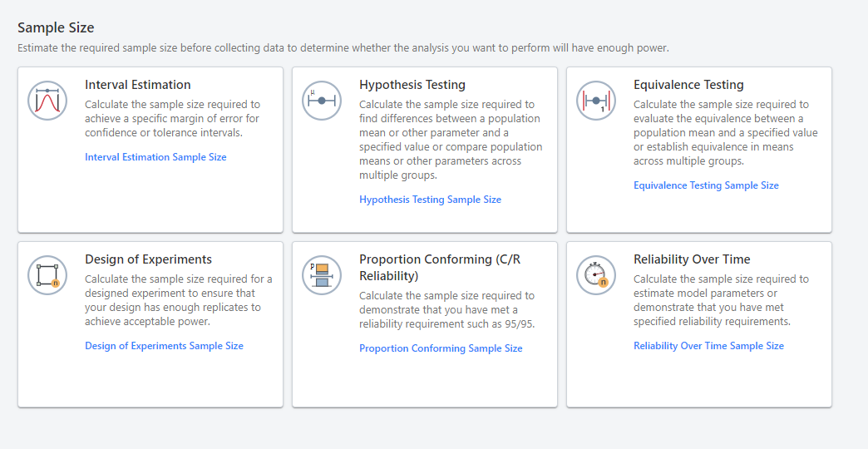Select the Equivalence Testing card title

coord(688,85)
